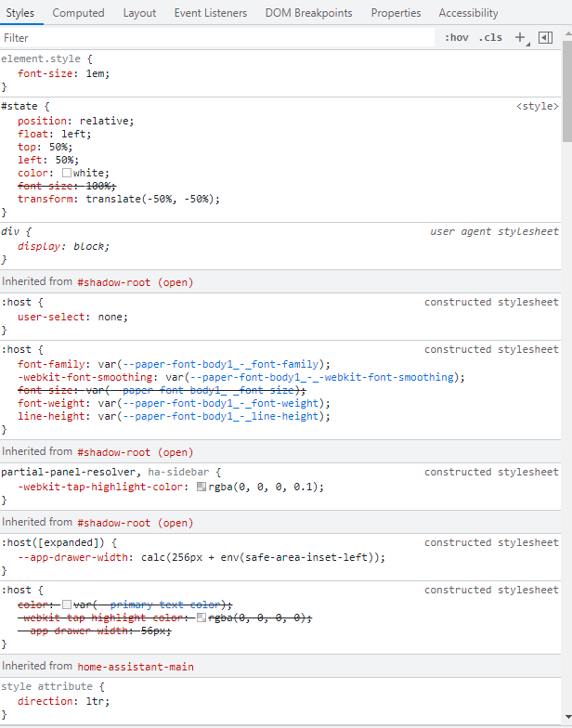
Task: Switch to the Computed tab
Action: click(78, 13)
